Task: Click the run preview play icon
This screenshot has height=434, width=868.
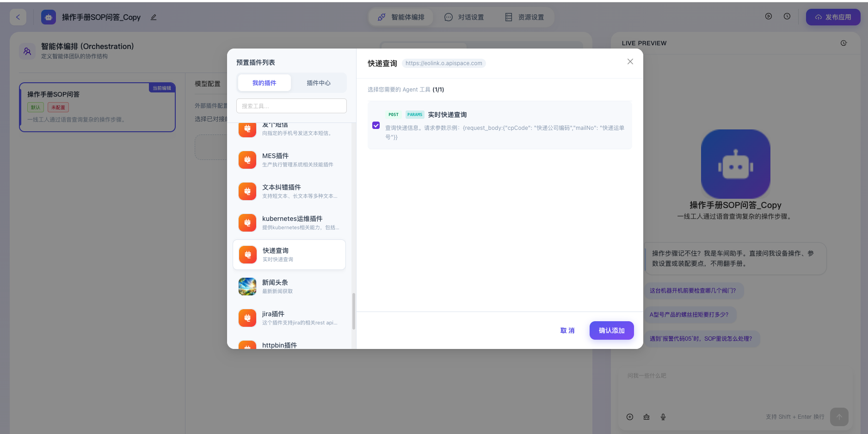Action: point(768,16)
